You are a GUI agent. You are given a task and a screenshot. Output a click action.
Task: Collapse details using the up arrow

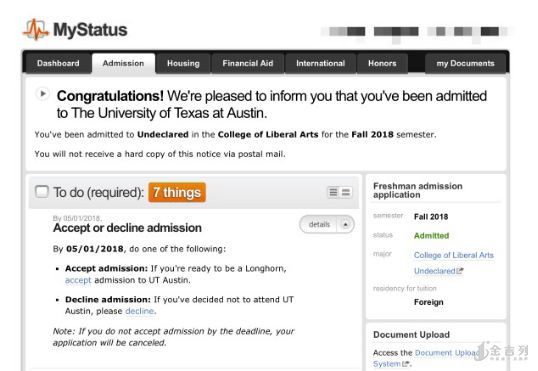(x=346, y=224)
